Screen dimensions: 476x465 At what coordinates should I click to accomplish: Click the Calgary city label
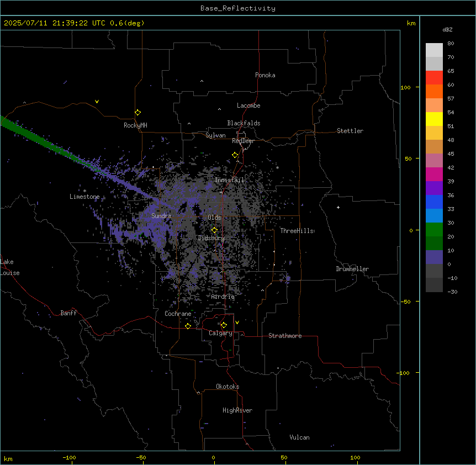pos(221,333)
